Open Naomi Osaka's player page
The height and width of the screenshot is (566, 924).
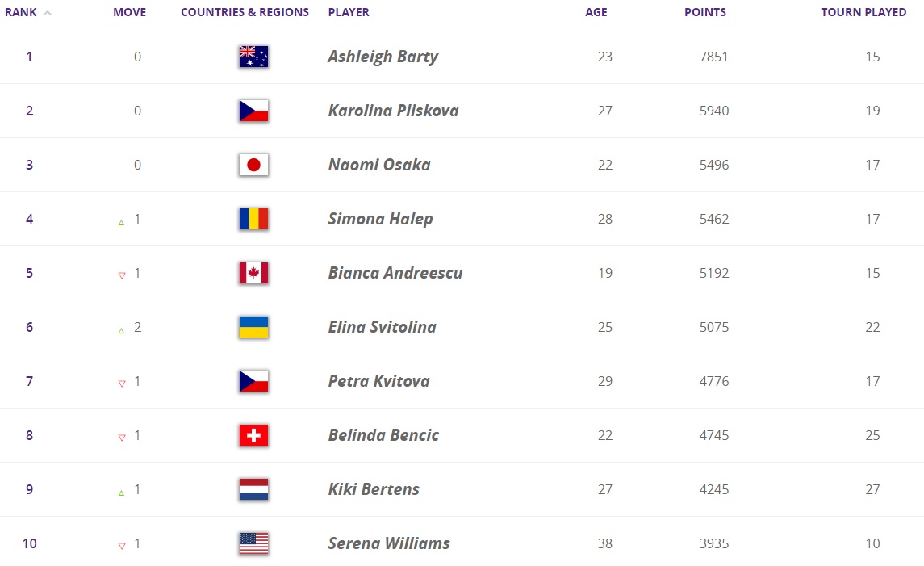click(x=378, y=165)
